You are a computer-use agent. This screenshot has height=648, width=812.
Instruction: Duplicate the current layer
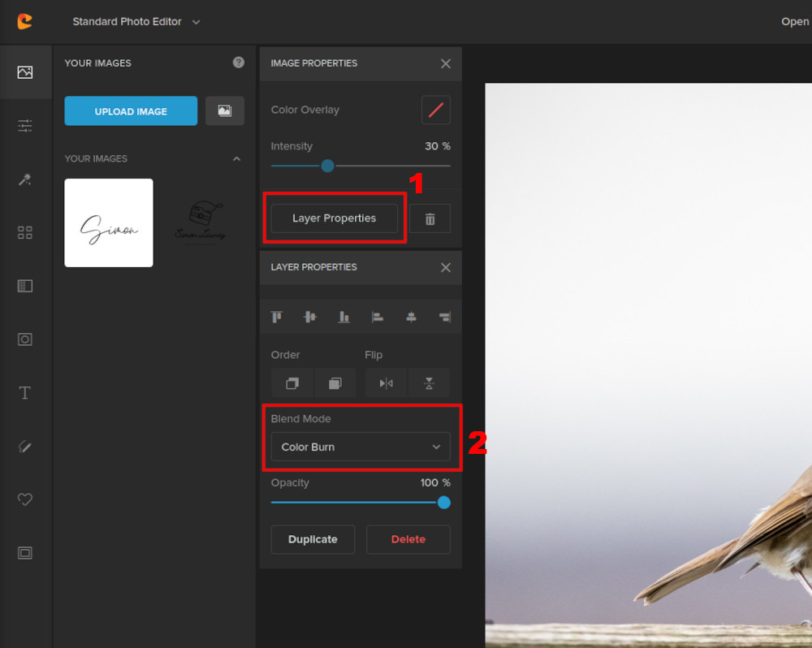pyautogui.click(x=313, y=538)
